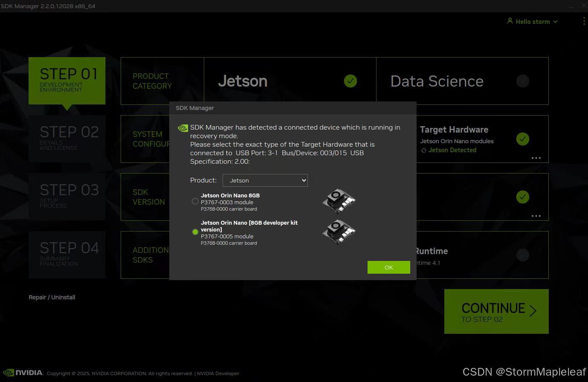Click the Repair / Uninstall link
This screenshot has width=588, height=382.
[x=52, y=297]
